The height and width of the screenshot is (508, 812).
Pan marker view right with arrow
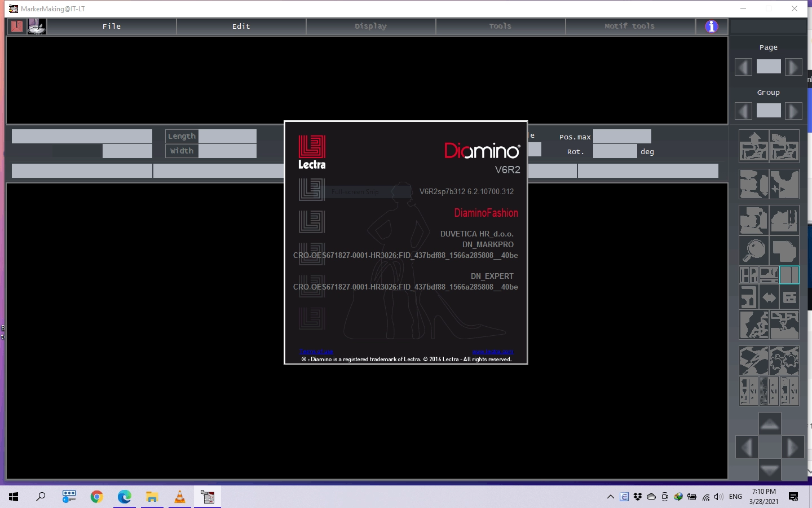tap(793, 448)
